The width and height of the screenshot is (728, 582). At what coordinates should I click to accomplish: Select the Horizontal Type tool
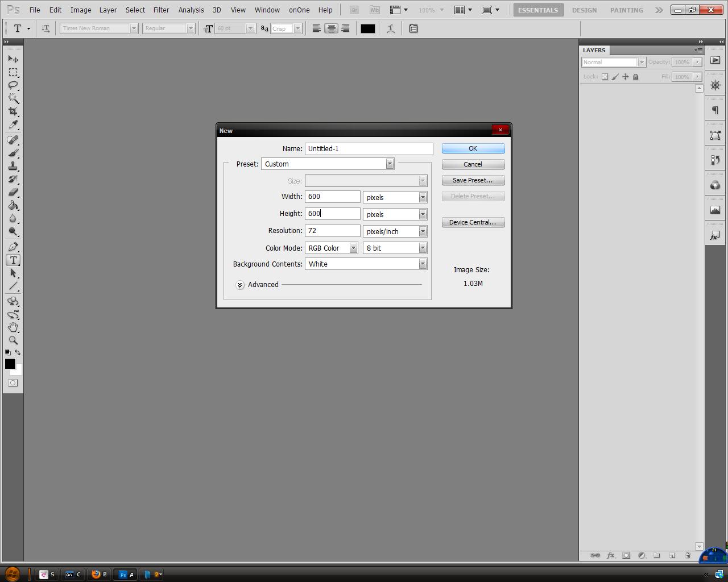(x=13, y=260)
